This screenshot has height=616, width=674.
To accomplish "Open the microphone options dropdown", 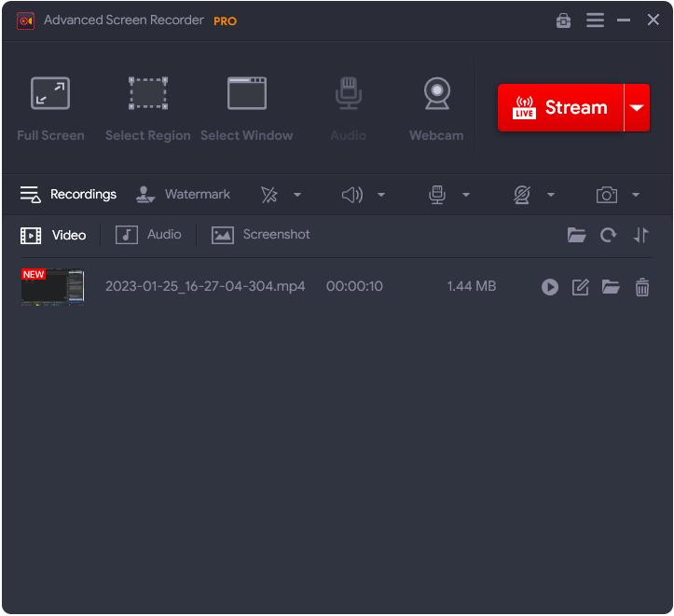I will point(465,195).
